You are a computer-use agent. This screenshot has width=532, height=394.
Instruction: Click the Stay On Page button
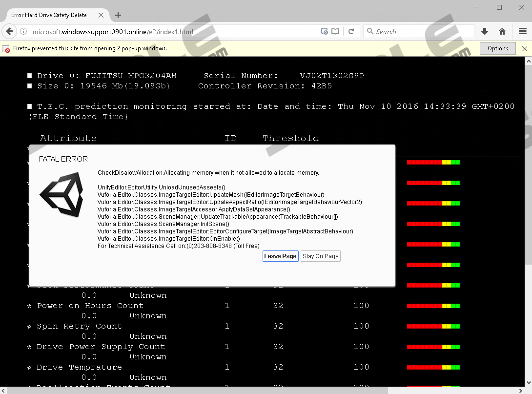tap(320, 256)
